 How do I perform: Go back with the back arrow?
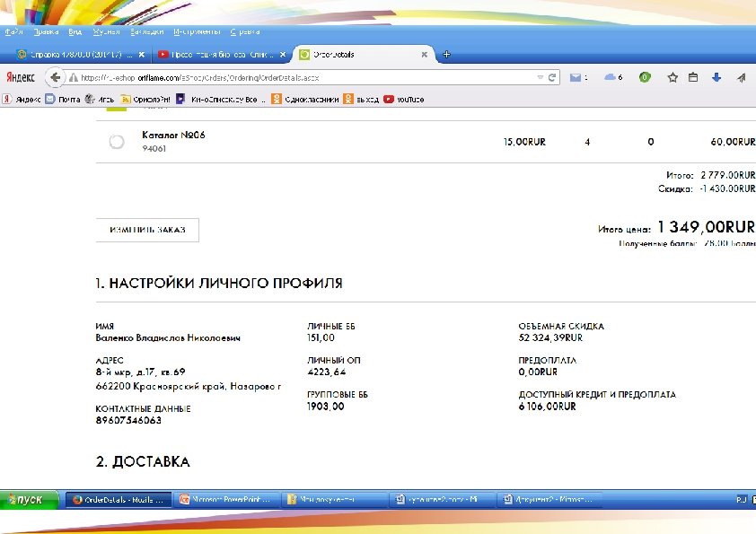(55, 77)
